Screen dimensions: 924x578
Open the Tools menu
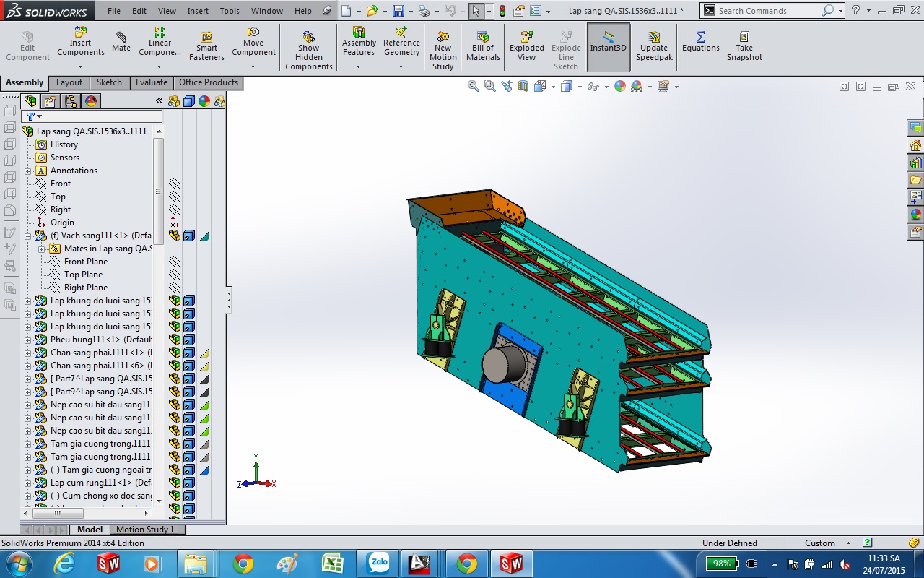[x=230, y=11]
